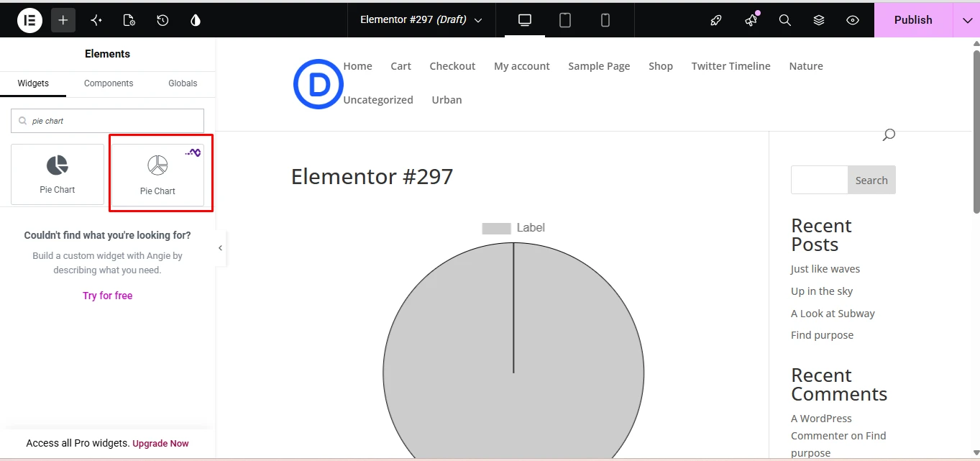Click the purple badge on Pie Chart widget

tap(193, 152)
